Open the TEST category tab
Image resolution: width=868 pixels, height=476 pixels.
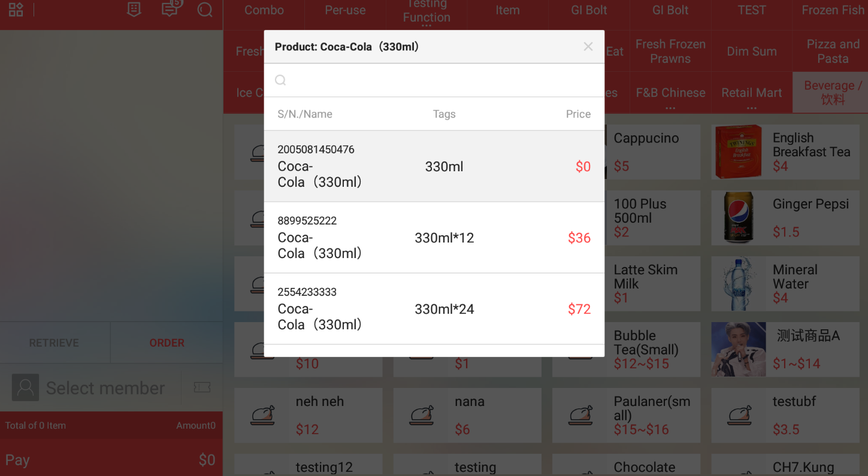(x=752, y=10)
